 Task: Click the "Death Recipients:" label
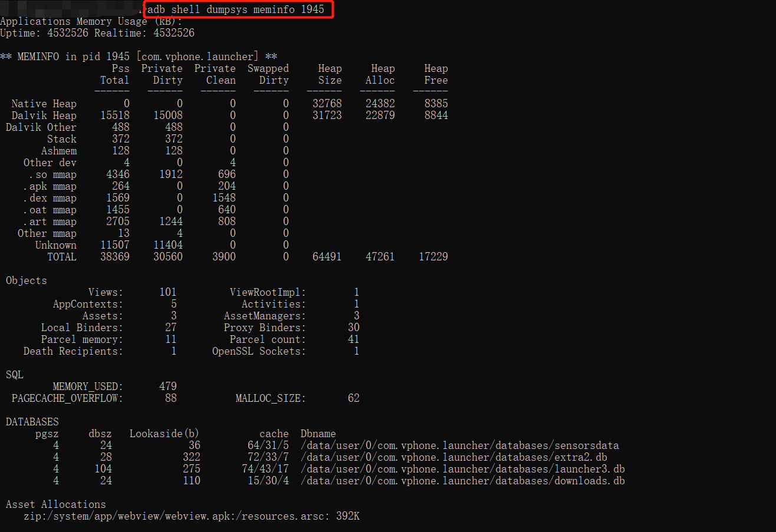coord(74,351)
